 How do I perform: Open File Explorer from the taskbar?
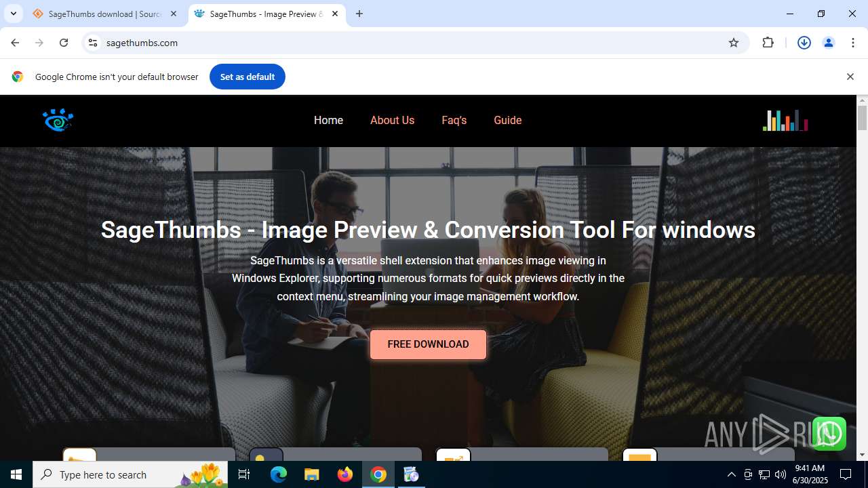(311, 474)
